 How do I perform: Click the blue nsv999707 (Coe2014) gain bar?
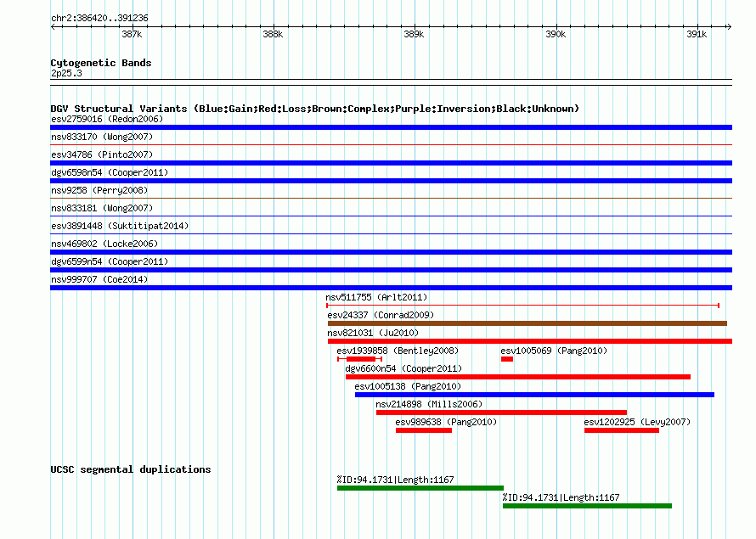[x=391, y=288]
